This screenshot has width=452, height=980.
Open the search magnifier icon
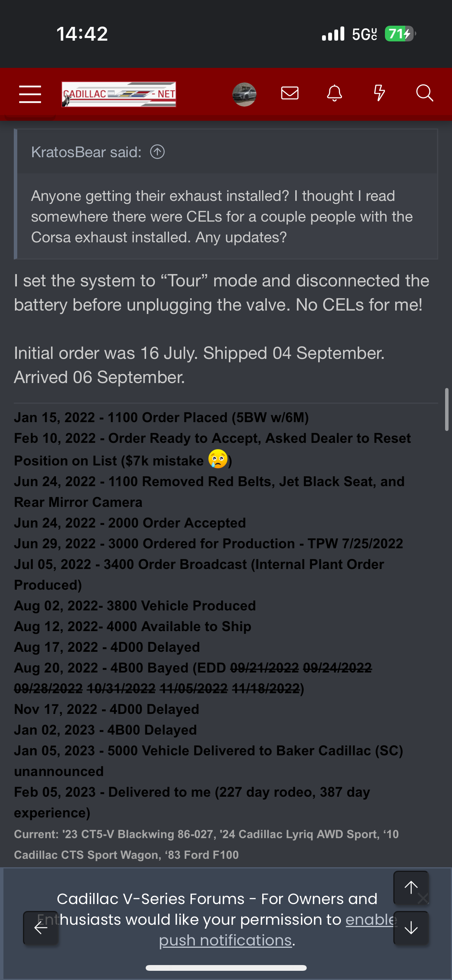(x=424, y=93)
